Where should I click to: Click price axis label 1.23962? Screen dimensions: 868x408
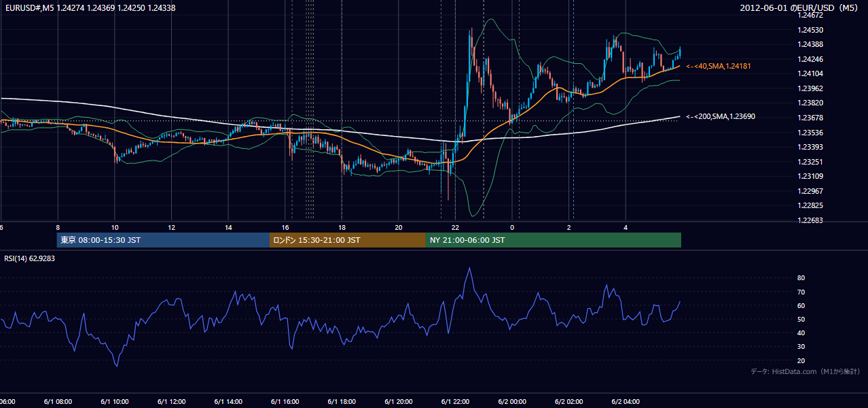[x=810, y=88]
